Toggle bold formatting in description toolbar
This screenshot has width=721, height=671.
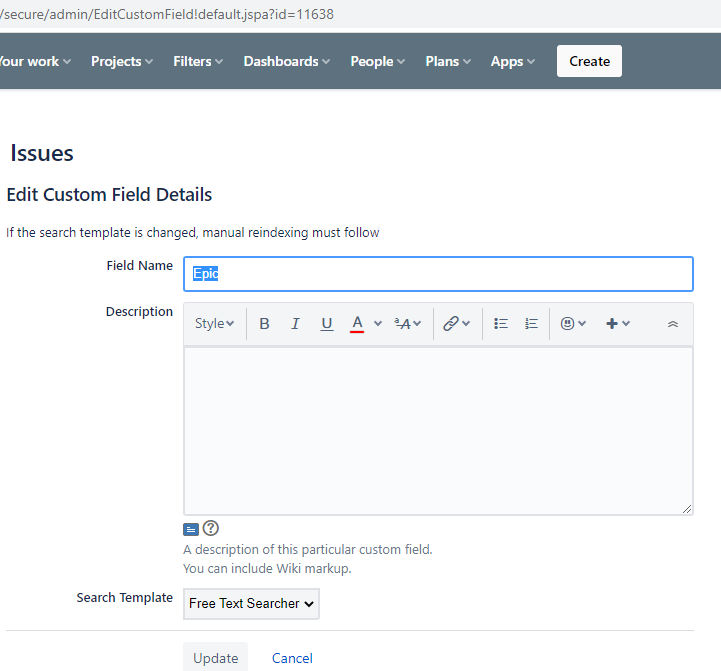click(x=264, y=324)
